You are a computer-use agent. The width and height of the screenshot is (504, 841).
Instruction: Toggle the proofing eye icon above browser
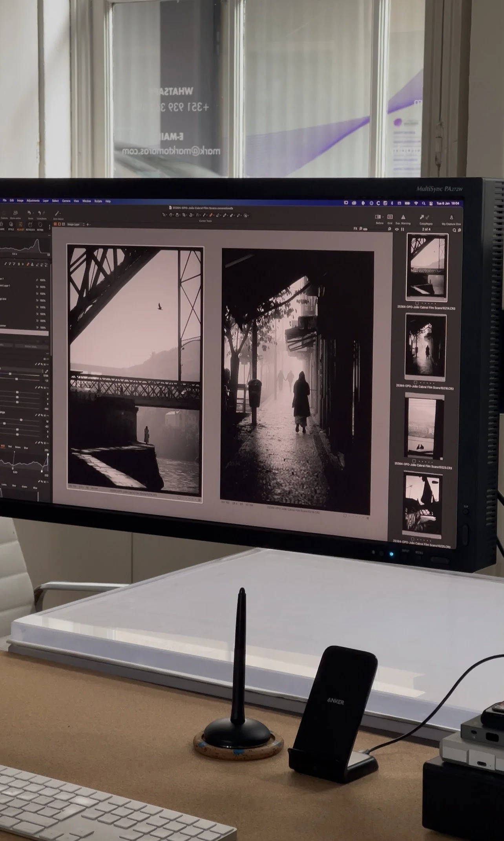[x=397, y=229]
